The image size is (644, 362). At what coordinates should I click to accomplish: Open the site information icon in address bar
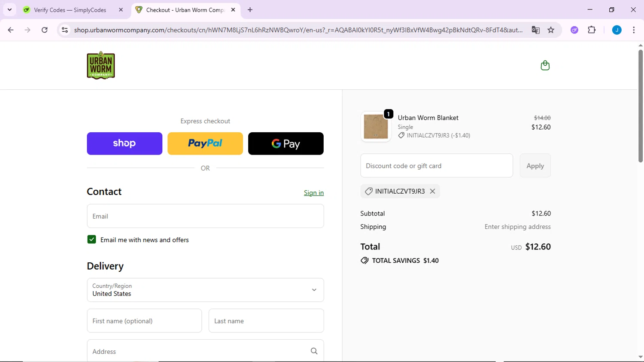click(x=65, y=30)
